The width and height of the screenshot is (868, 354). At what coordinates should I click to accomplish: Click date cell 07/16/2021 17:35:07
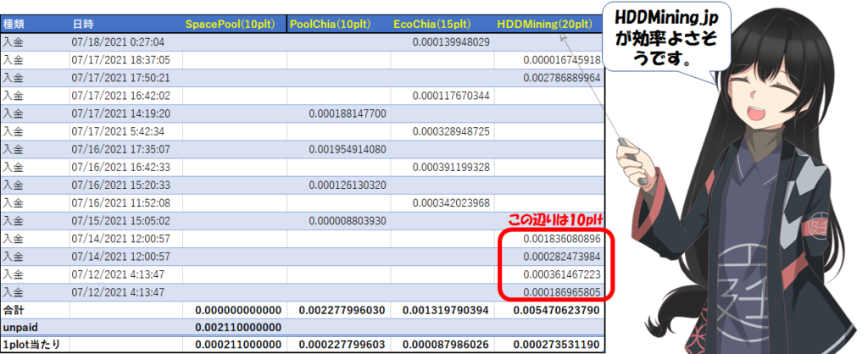coord(120,149)
